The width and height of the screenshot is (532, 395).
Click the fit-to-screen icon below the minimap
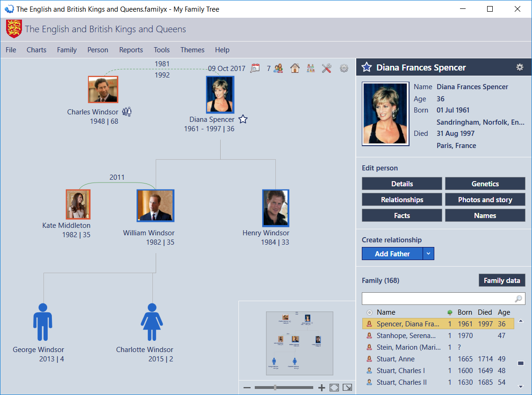(334, 388)
